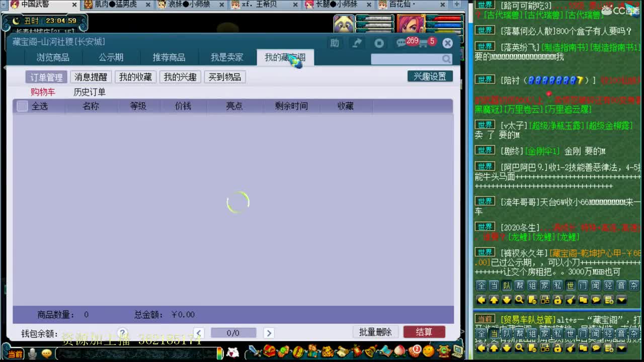The width and height of the screenshot is (644, 362).
Task: Open the 消息提醒 sub-tab
Action: 91,77
